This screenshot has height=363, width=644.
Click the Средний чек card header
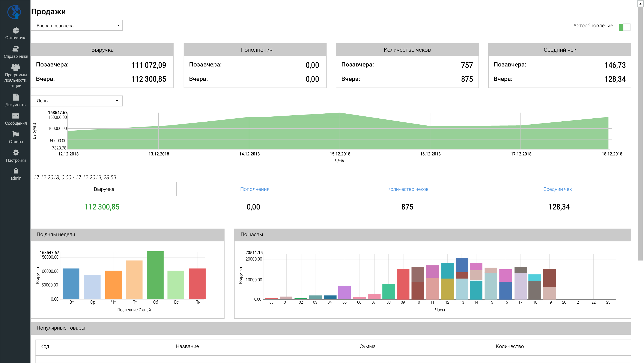560,50
